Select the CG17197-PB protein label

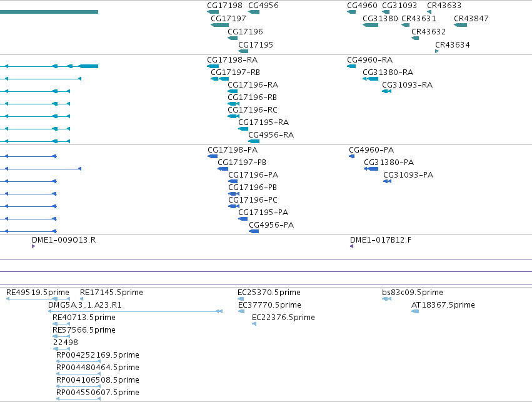[242, 163]
